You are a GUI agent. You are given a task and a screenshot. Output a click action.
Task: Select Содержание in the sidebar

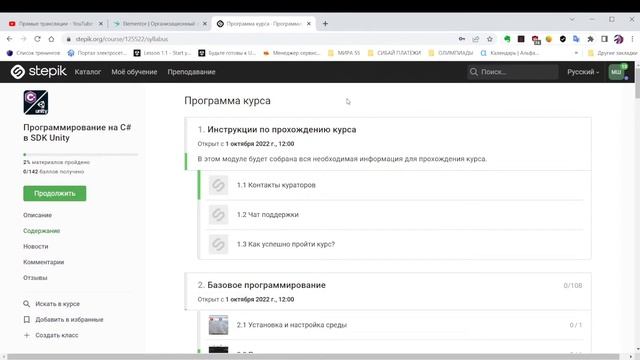42,231
